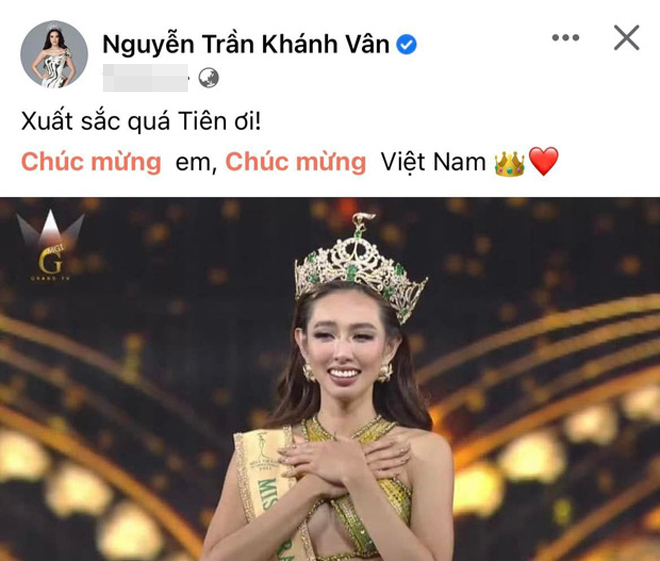Click the first highlighted "Chúc mừng" text
Screen dimensions: 660x561
click(91, 162)
